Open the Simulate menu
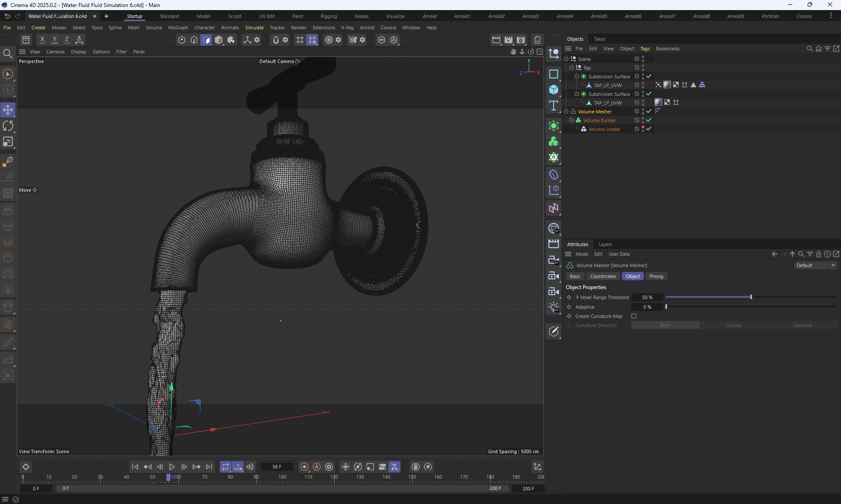 [x=254, y=28]
